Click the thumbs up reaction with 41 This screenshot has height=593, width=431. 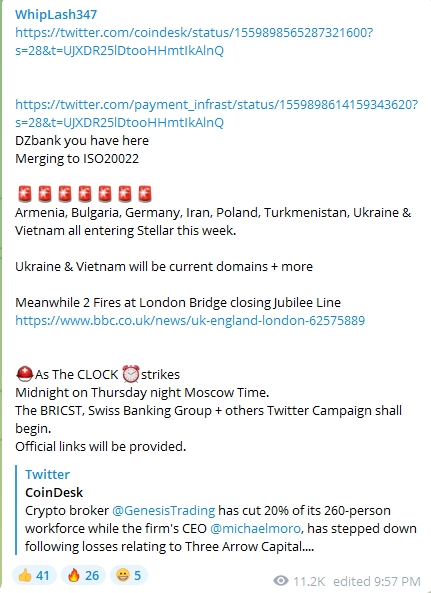coord(34,575)
